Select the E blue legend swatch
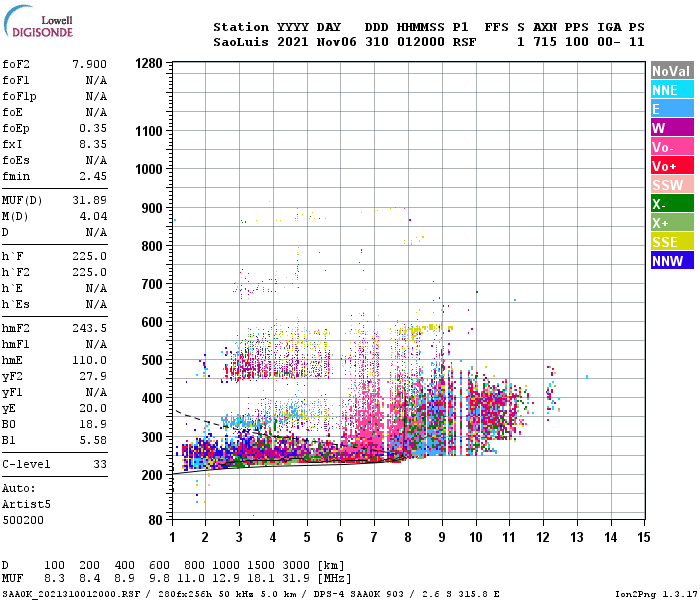The width and height of the screenshot is (700, 600). pyautogui.click(x=672, y=108)
